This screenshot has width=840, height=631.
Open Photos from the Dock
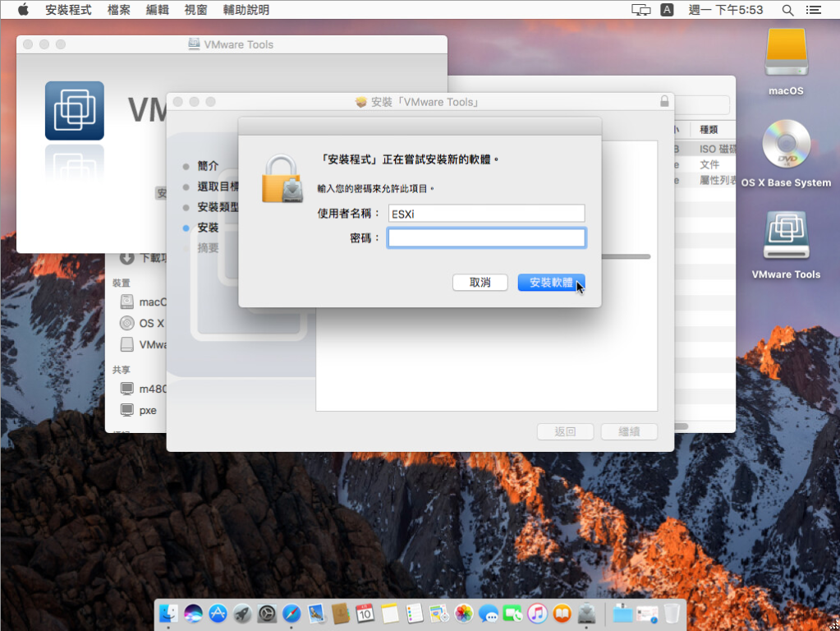click(464, 613)
